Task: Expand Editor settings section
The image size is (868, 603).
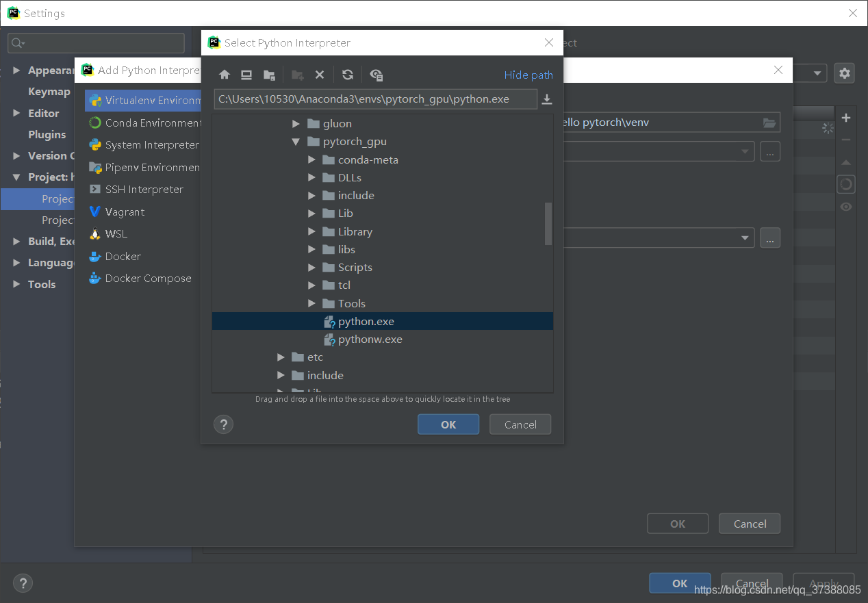Action: click(17, 113)
